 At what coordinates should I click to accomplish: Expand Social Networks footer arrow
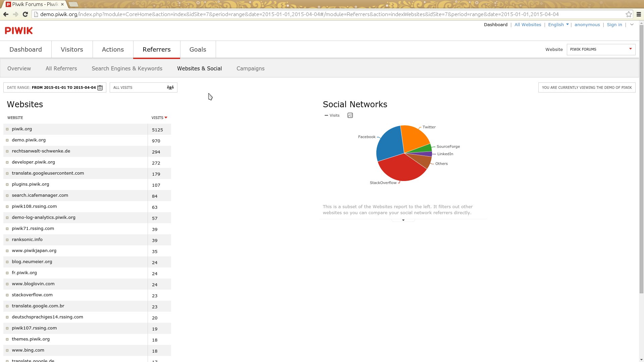tap(403, 220)
